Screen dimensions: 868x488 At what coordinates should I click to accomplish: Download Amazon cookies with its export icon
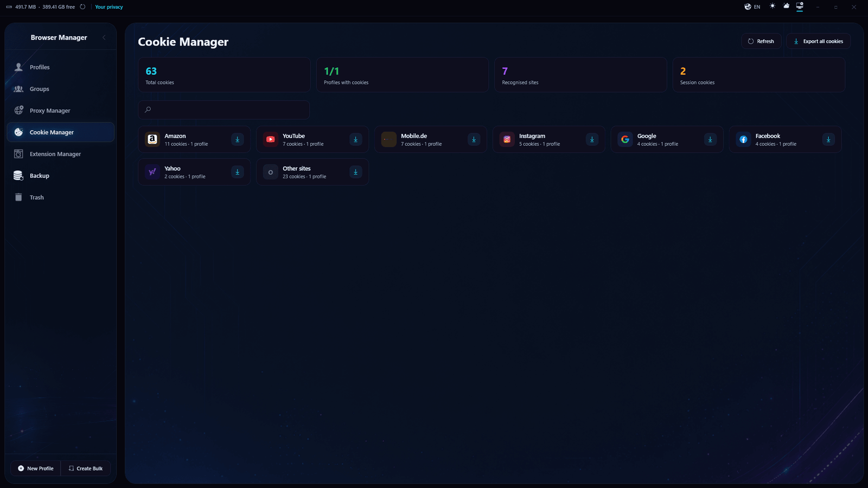tap(238, 139)
